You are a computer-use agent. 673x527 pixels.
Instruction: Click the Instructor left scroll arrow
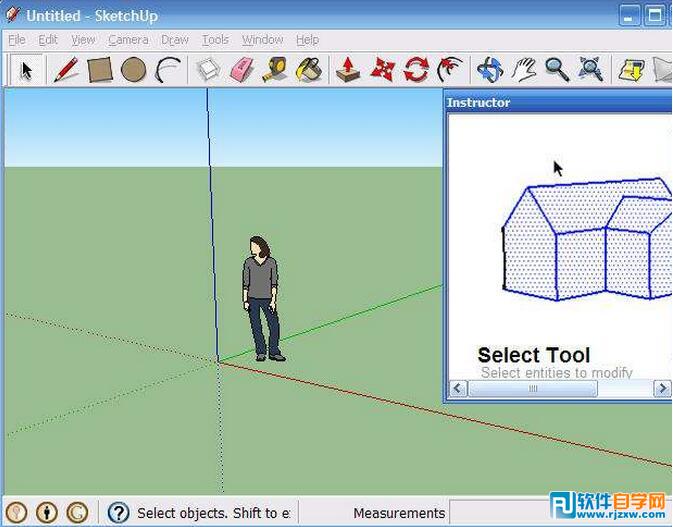458,389
